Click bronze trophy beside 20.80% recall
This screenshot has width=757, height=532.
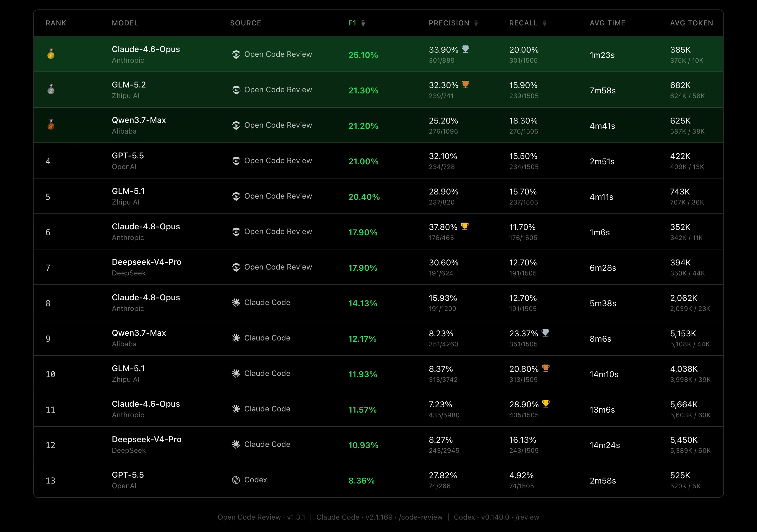[x=546, y=369]
